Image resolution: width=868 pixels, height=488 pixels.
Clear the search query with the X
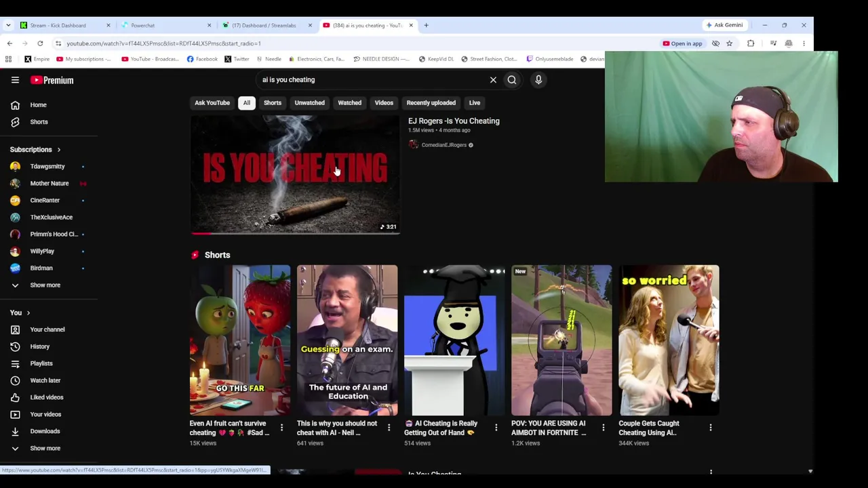click(x=493, y=80)
